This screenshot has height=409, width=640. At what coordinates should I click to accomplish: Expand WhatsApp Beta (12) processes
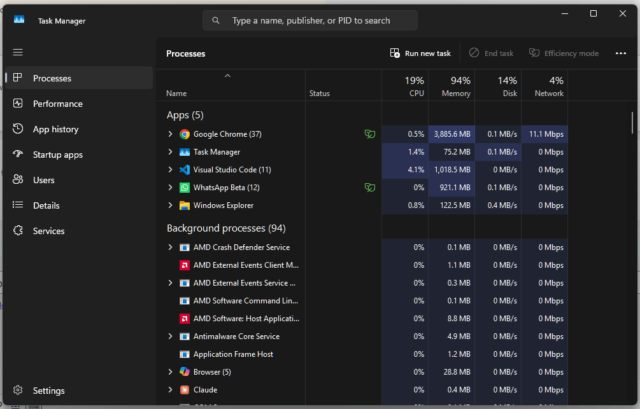point(170,187)
